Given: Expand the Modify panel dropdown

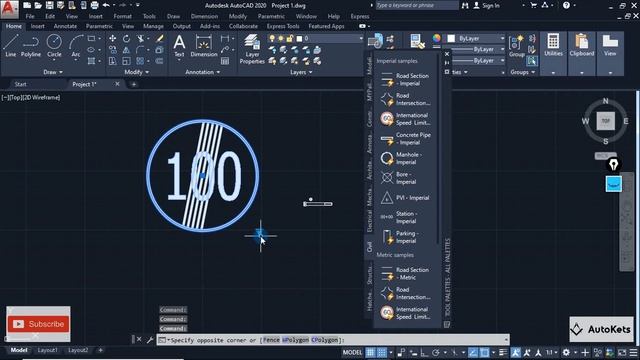Looking at the screenshot, I should pos(136,72).
